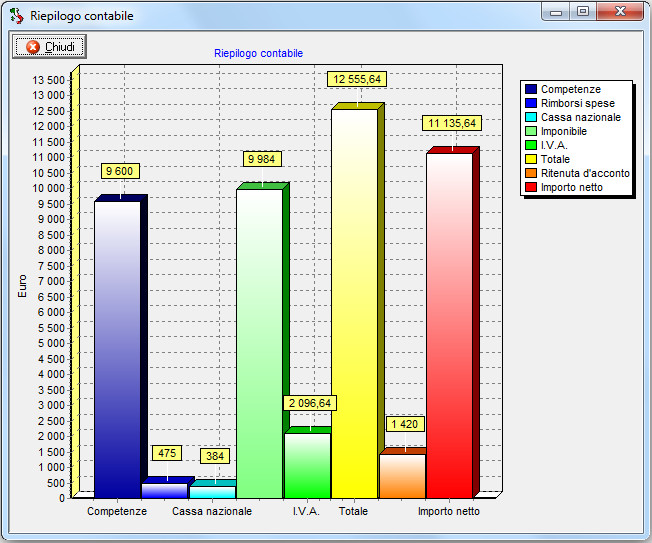Select Ritenuta d'acconto text in legend
Image resolution: width=652 pixels, height=543 pixels.
tap(585, 173)
